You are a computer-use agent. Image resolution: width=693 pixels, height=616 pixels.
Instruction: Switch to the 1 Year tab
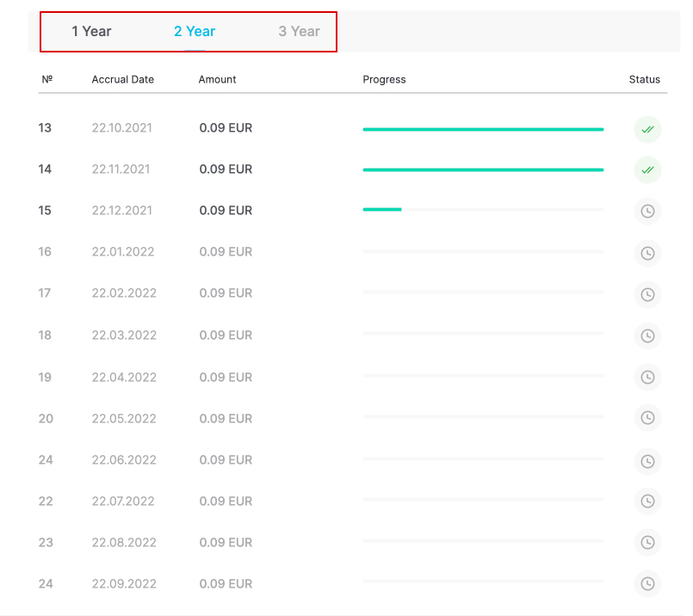pyautogui.click(x=91, y=32)
